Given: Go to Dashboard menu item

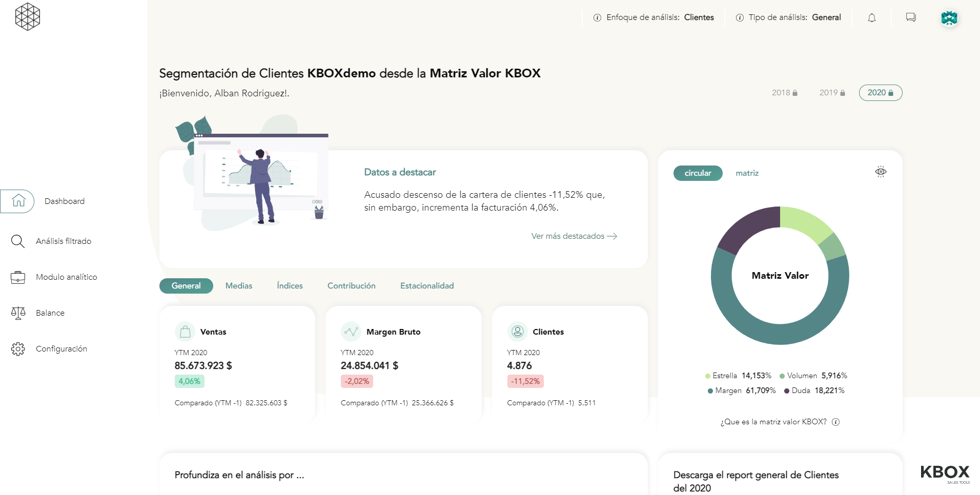Looking at the screenshot, I should [65, 201].
